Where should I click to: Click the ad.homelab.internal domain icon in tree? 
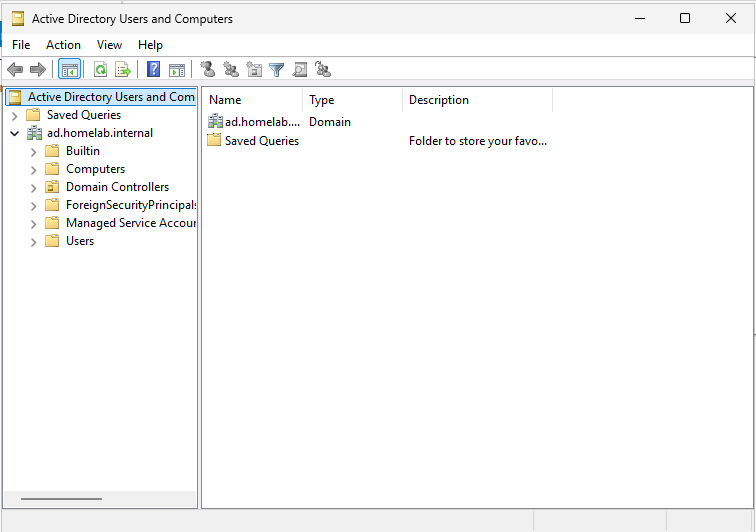tap(34, 133)
